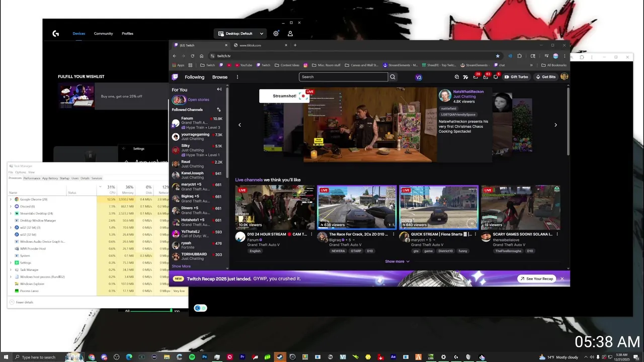Screen dimensions: 644x362
Task: Open Fanum D10 24 HOUR STREAM thumbnail
Action: pyautogui.click(x=275, y=208)
